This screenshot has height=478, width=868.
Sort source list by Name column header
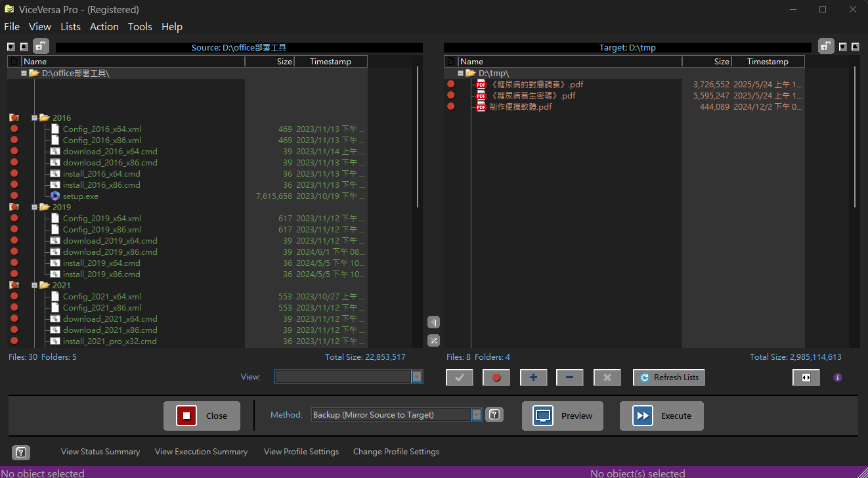click(133, 61)
